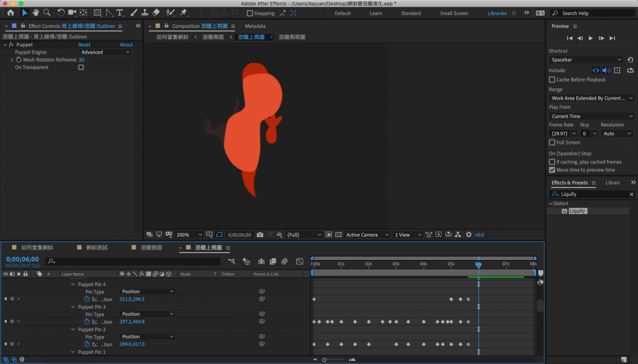This screenshot has height=364, width=638.
Task: Click the current time indicator playhead
Action: click(x=478, y=265)
